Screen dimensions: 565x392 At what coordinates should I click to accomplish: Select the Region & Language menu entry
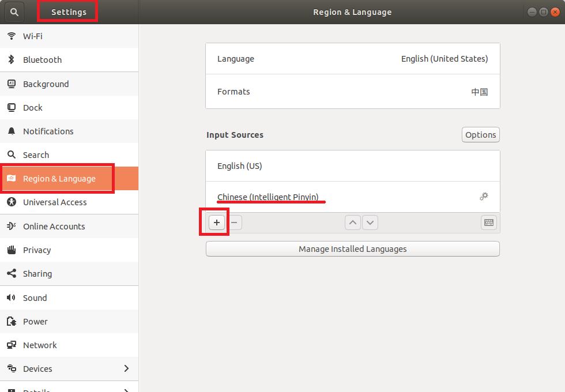[58, 178]
